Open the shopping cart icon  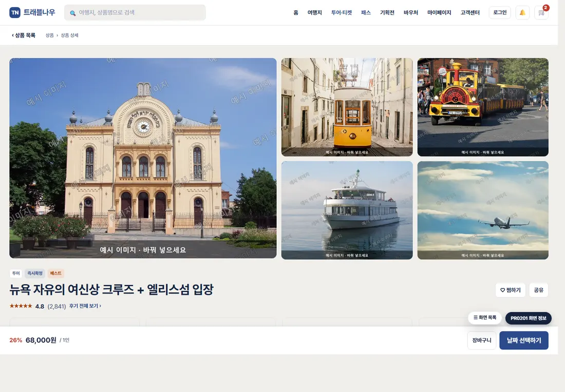(x=541, y=13)
